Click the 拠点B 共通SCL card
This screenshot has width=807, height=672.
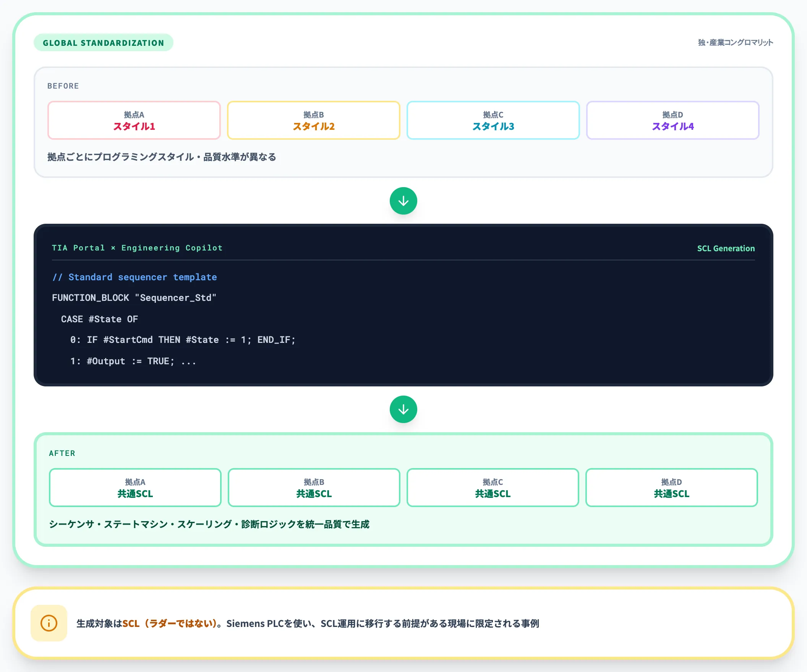click(x=314, y=487)
